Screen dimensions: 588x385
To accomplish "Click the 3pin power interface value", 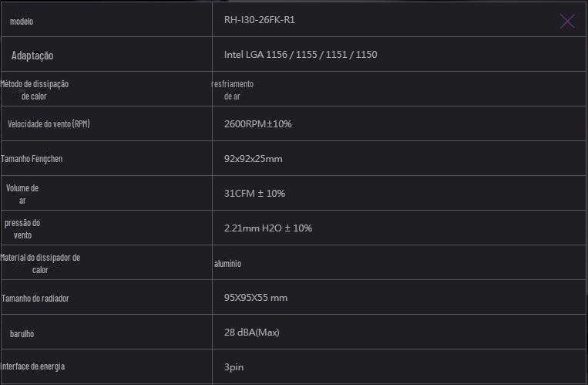I will [234, 367].
